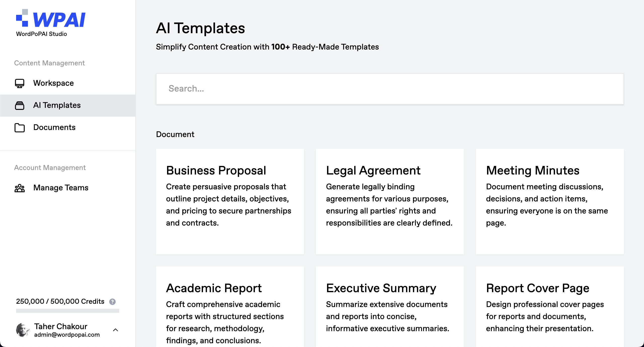Click the credits usage progress bar
This screenshot has width=644, height=347.
click(x=67, y=311)
